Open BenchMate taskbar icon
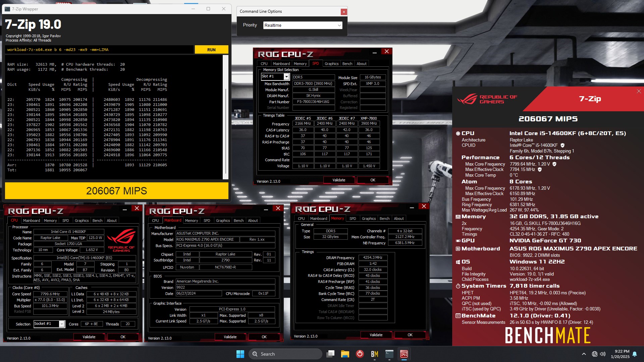644x362 pixels. coord(375,354)
